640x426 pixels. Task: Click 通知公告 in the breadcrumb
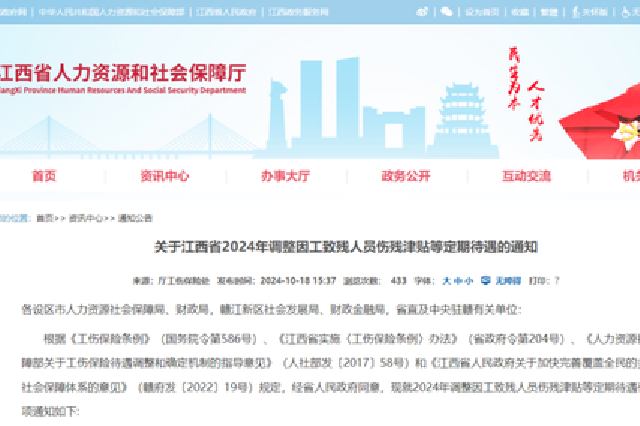tap(135, 218)
